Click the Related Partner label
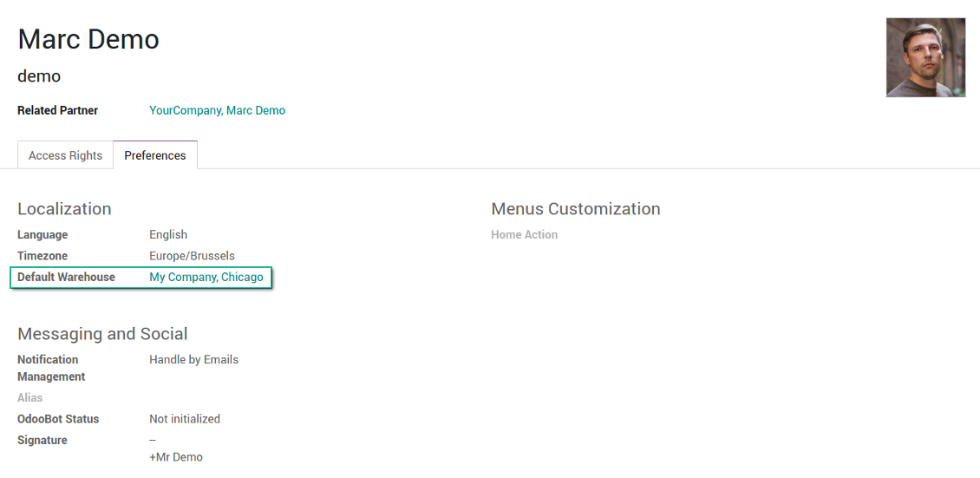 tap(57, 111)
